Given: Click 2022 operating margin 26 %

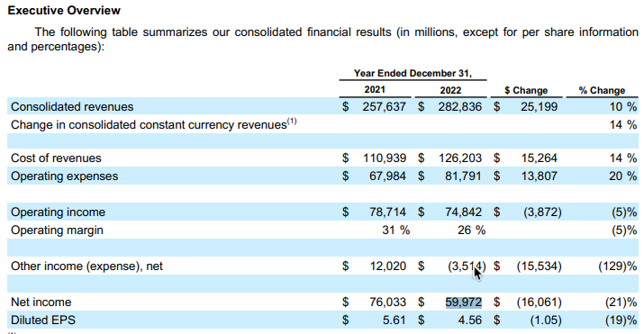Looking at the screenshot, I should 471,230.
